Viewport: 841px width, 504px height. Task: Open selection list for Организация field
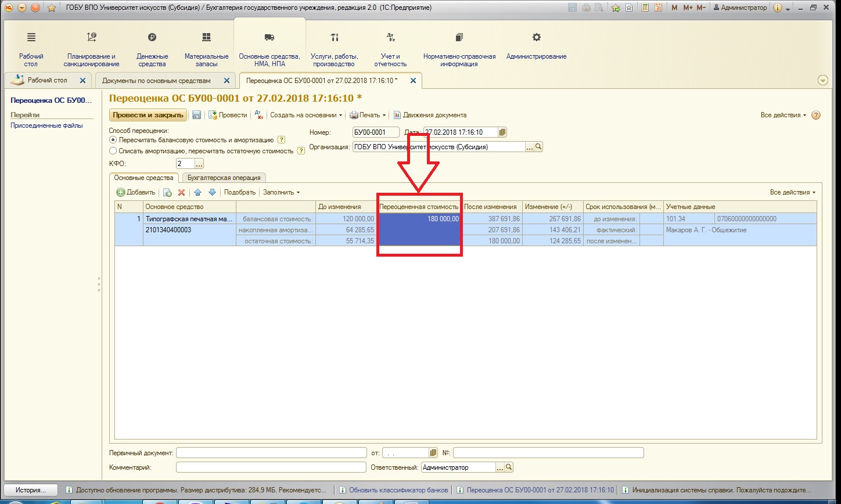click(530, 147)
